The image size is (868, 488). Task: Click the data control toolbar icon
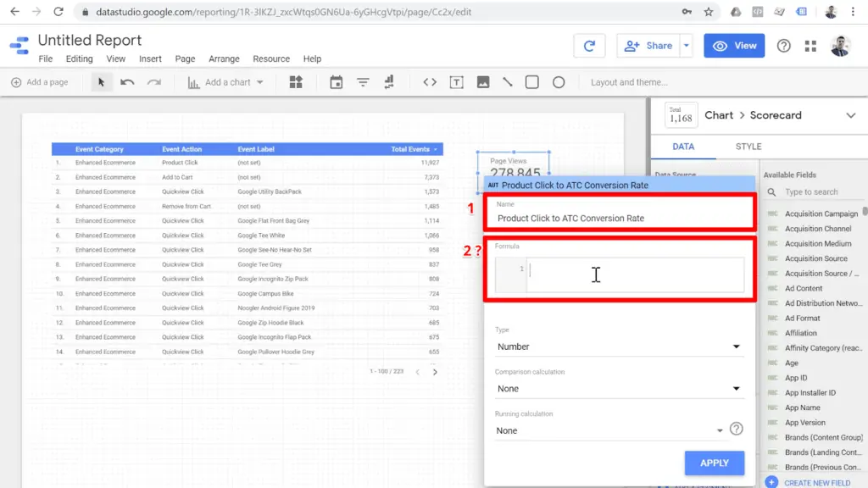pyautogui.click(x=390, y=81)
